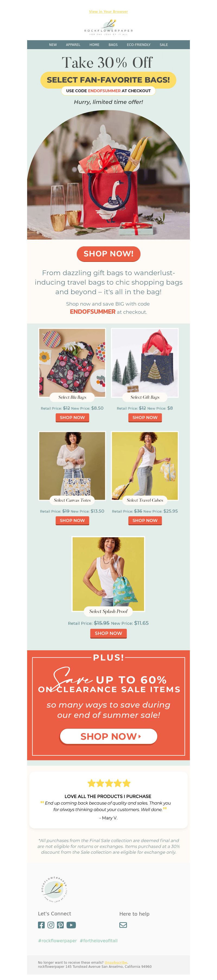
Task: Click the large SHOP NOW! button below hero image
Action: (x=108, y=254)
